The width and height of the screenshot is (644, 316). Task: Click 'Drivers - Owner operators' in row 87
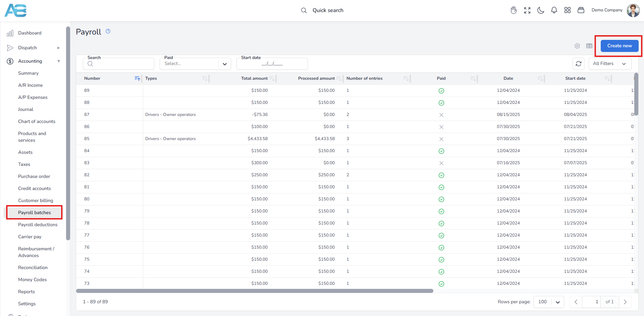click(x=170, y=115)
